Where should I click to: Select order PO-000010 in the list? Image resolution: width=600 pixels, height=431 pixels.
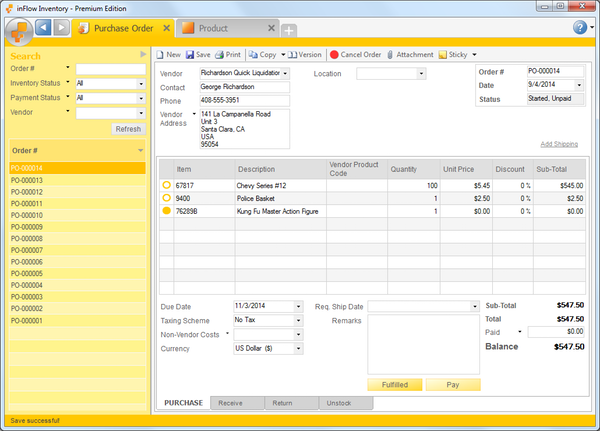coord(26,215)
